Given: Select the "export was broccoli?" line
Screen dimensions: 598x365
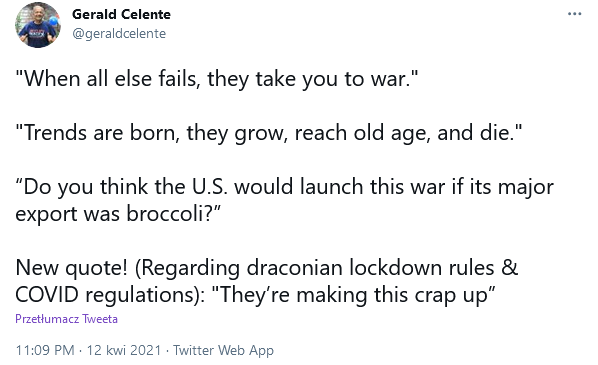Looking at the screenshot, I should click(x=118, y=214).
